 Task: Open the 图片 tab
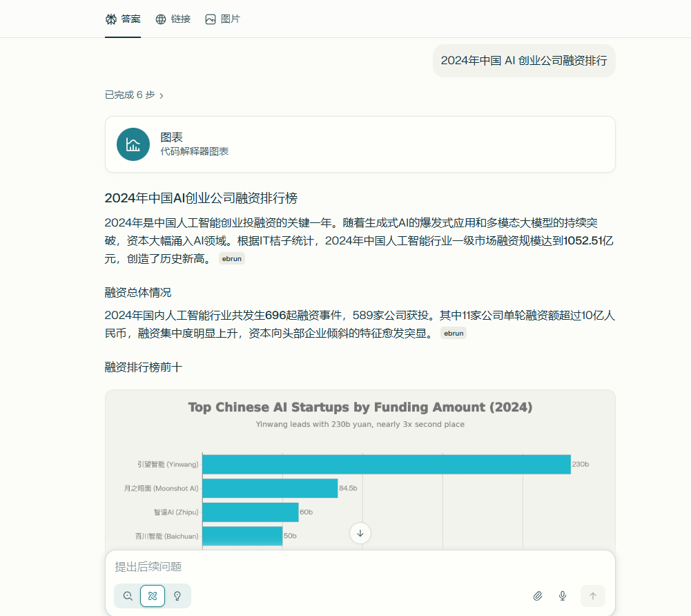click(224, 19)
